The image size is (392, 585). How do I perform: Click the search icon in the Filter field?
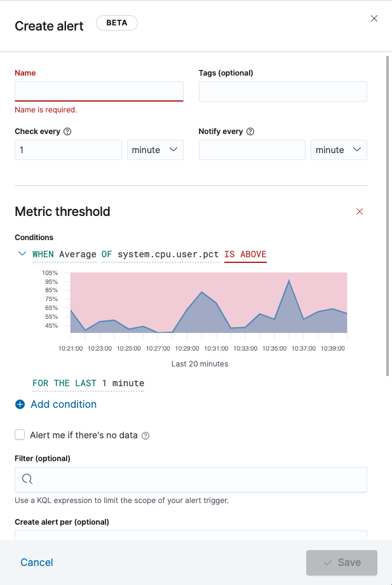coord(27,479)
